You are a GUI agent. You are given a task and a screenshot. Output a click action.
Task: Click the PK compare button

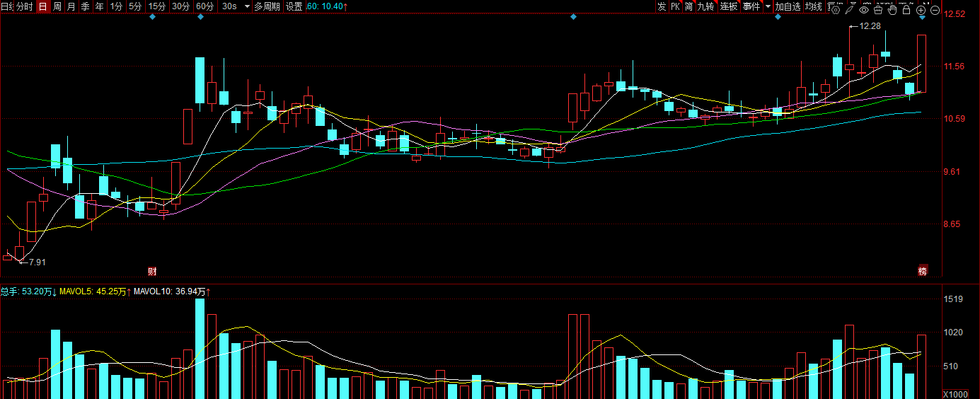(x=676, y=6)
